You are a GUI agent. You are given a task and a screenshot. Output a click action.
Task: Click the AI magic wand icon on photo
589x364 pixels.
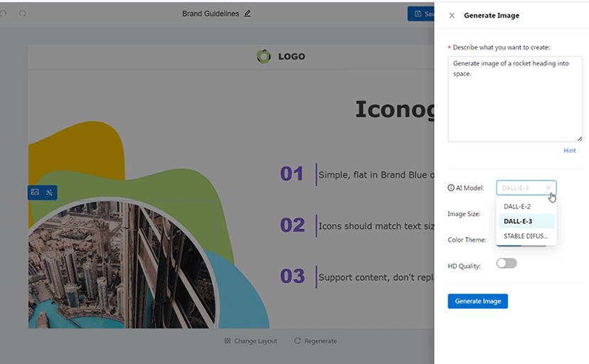[49, 192]
